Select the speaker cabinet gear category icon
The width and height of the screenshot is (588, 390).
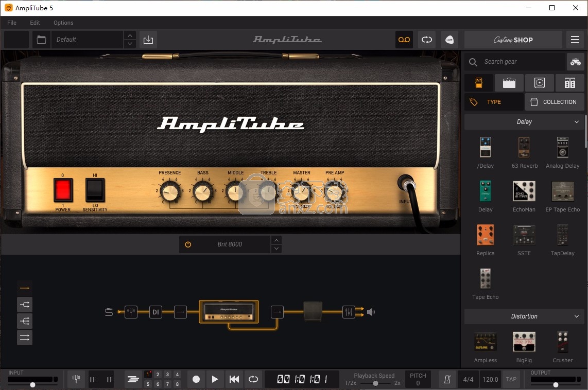[539, 83]
